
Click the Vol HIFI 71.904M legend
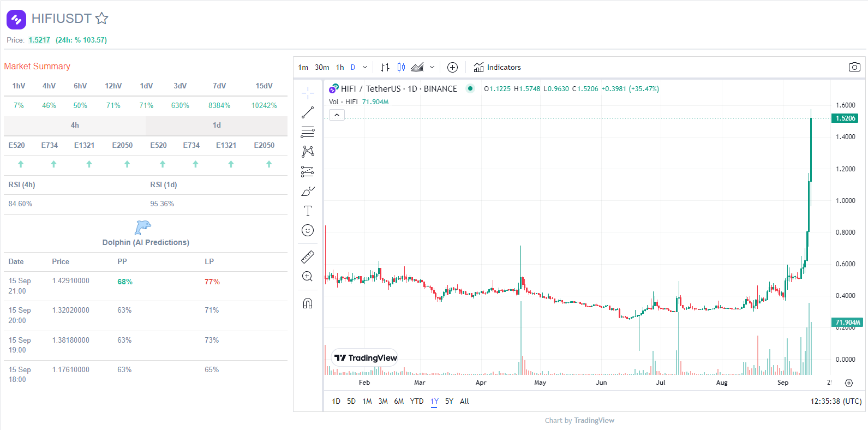(x=358, y=102)
